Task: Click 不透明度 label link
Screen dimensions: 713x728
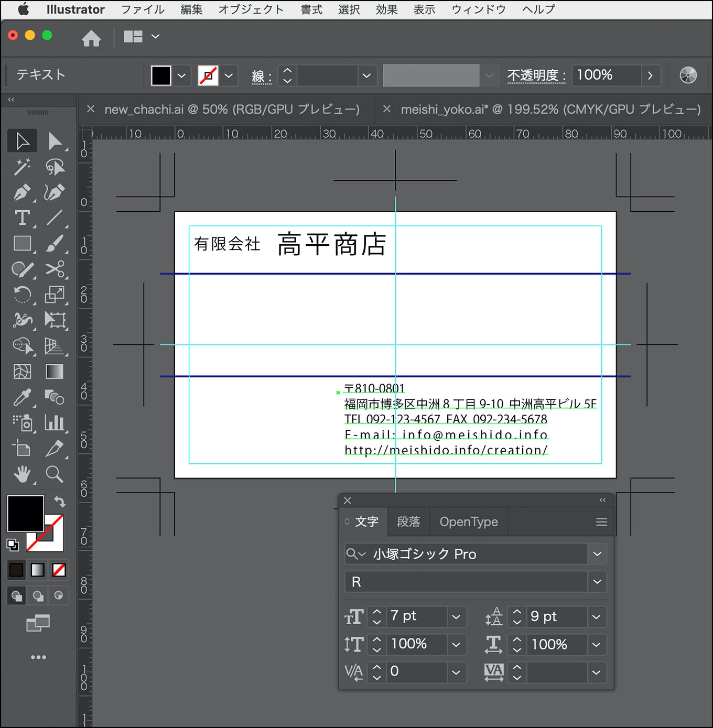Action: (536, 75)
